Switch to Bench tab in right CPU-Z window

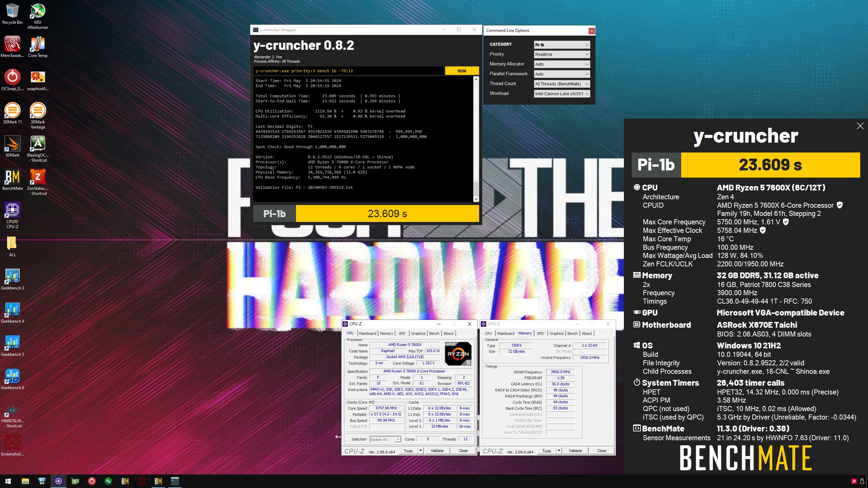[x=573, y=333]
